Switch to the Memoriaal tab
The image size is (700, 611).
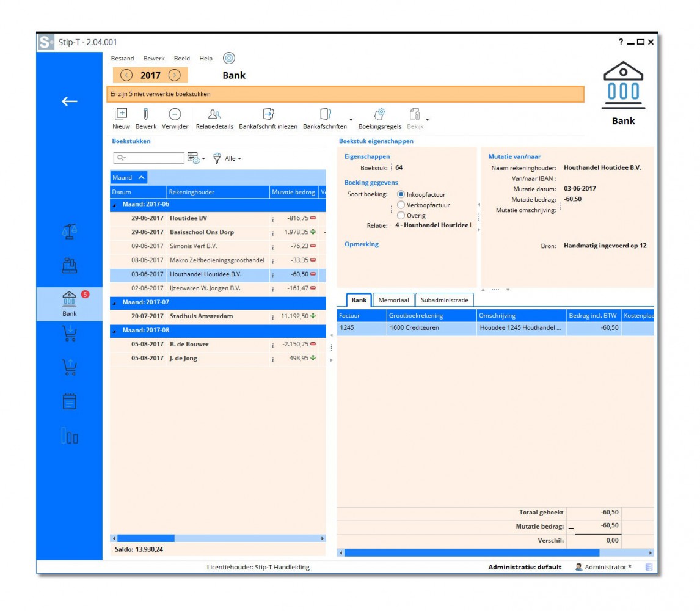(x=393, y=300)
